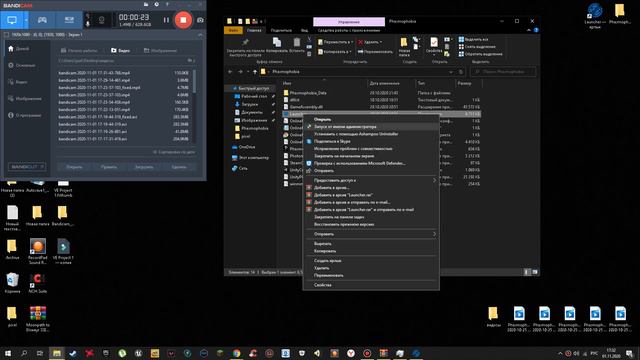Screen dimensions: 640x360
Task: Select Bandicam screen recording mode
Action: click(x=12, y=20)
